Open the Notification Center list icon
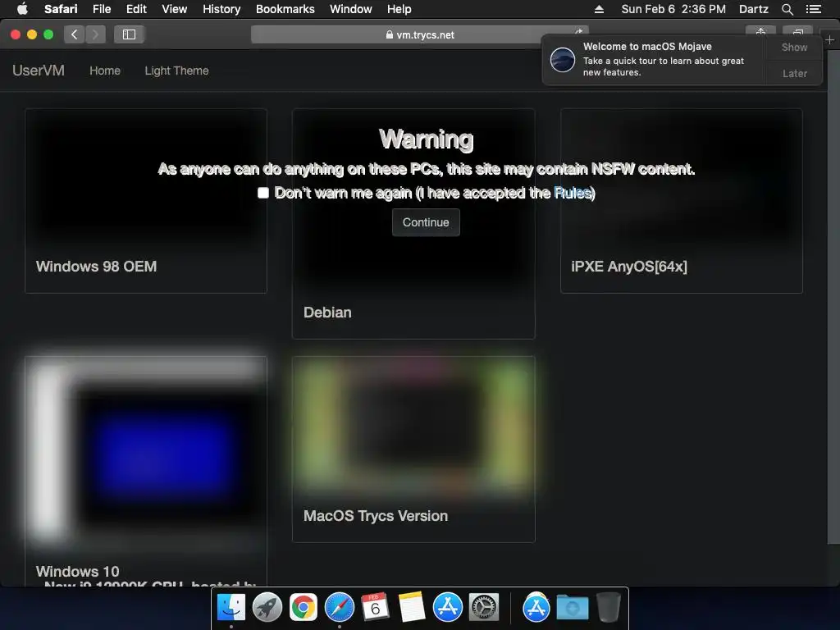Screen dimensions: 840x630 pyautogui.click(x=813, y=9)
